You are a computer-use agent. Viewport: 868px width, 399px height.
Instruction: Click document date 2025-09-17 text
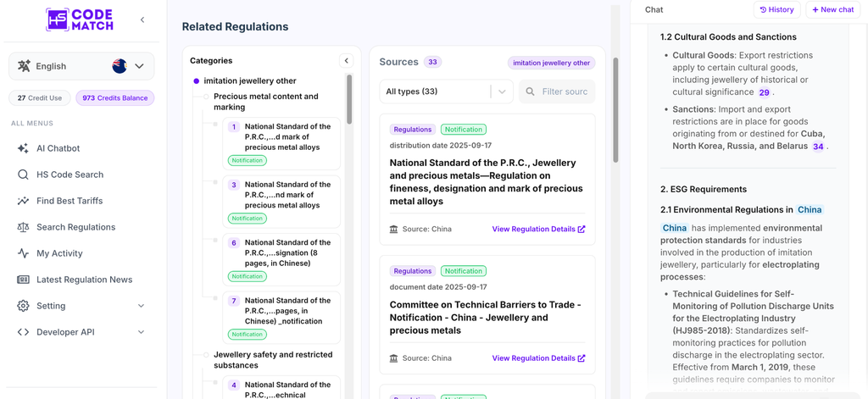[x=438, y=287]
